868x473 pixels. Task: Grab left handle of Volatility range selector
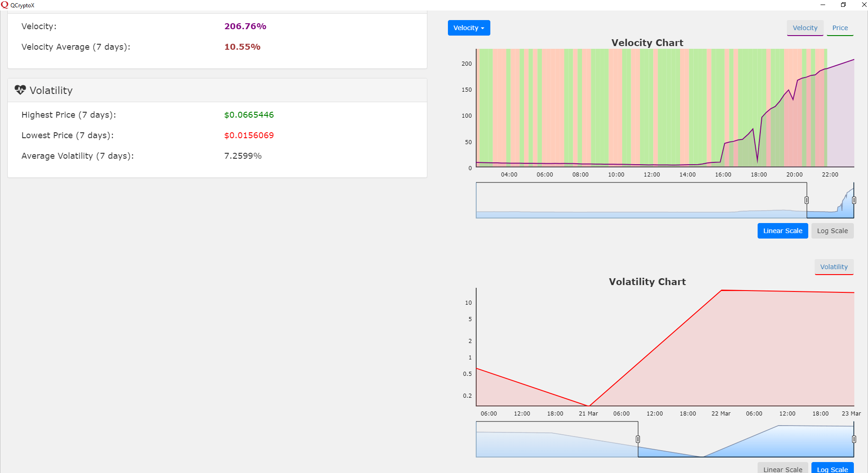[638, 439]
